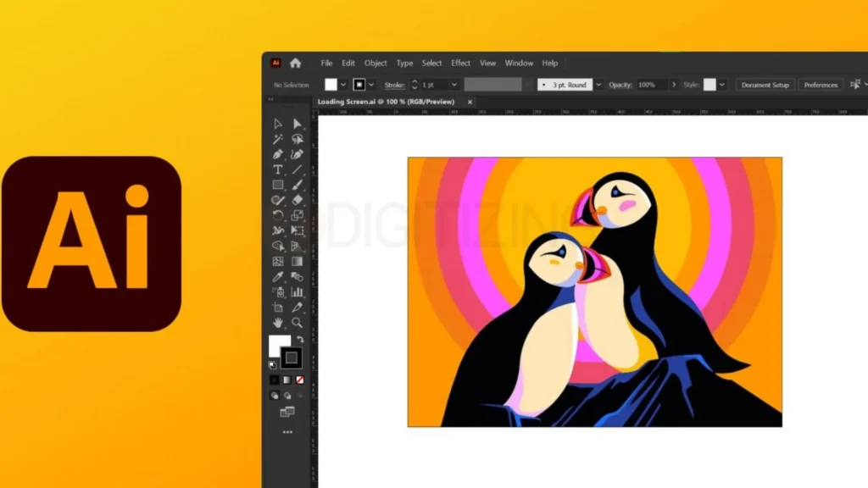The image size is (868, 488).
Task: Select the Artboard tool
Action: coord(278,307)
